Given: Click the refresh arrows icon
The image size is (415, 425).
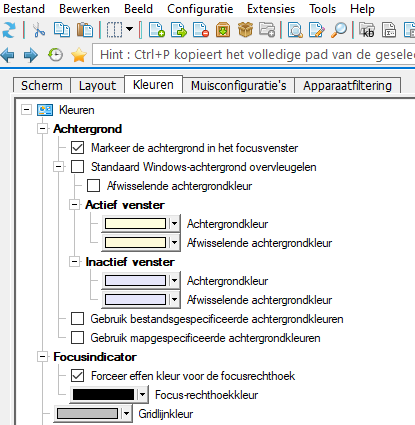Looking at the screenshot, I should click(9, 30).
